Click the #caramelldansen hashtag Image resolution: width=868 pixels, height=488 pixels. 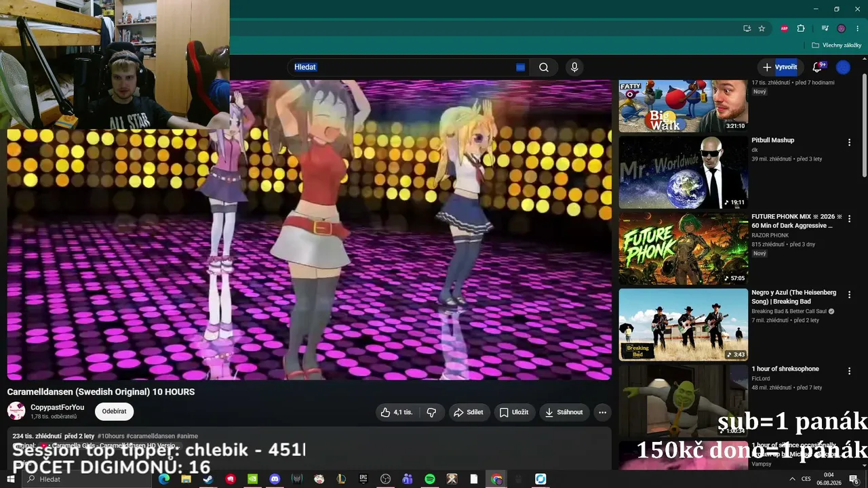(x=151, y=436)
